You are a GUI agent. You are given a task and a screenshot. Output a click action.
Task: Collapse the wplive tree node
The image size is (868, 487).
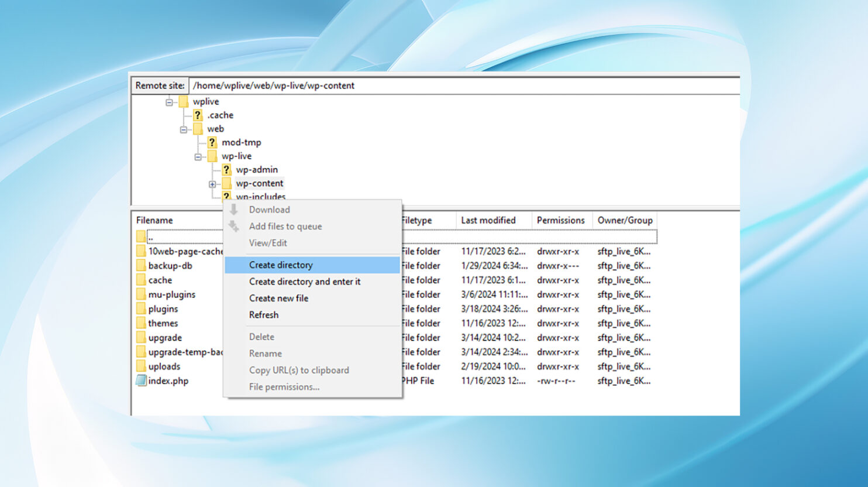point(169,102)
